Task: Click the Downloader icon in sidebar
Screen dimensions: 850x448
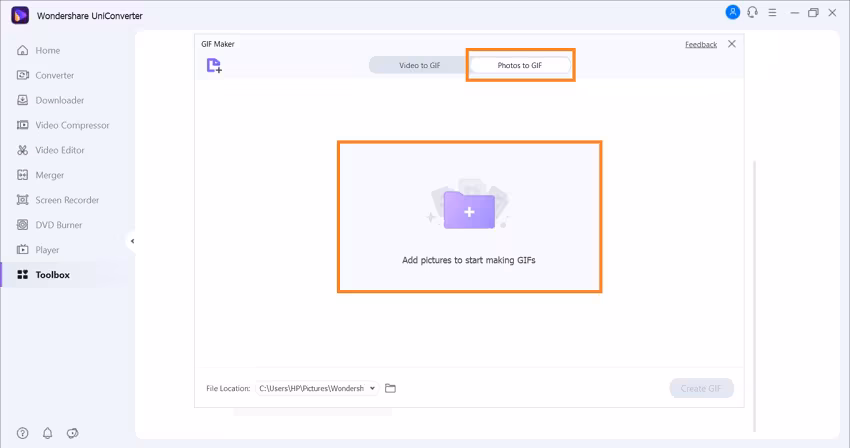Action: [x=22, y=100]
